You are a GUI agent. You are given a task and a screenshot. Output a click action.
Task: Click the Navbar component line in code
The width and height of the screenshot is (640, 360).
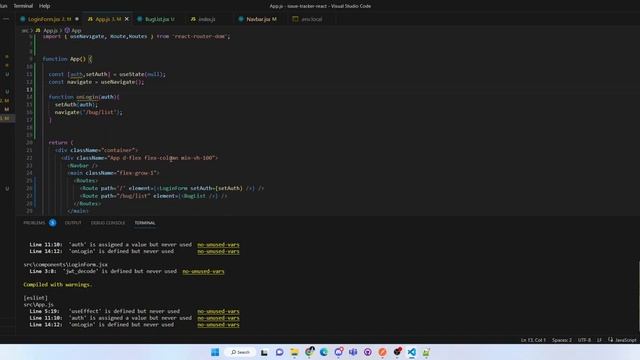point(83,166)
